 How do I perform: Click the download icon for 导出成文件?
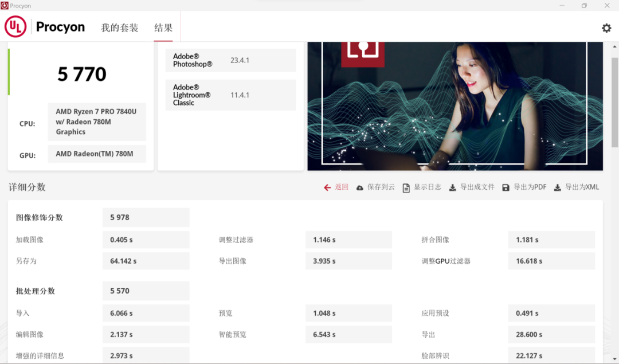pyautogui.click(x=452, y=187)
